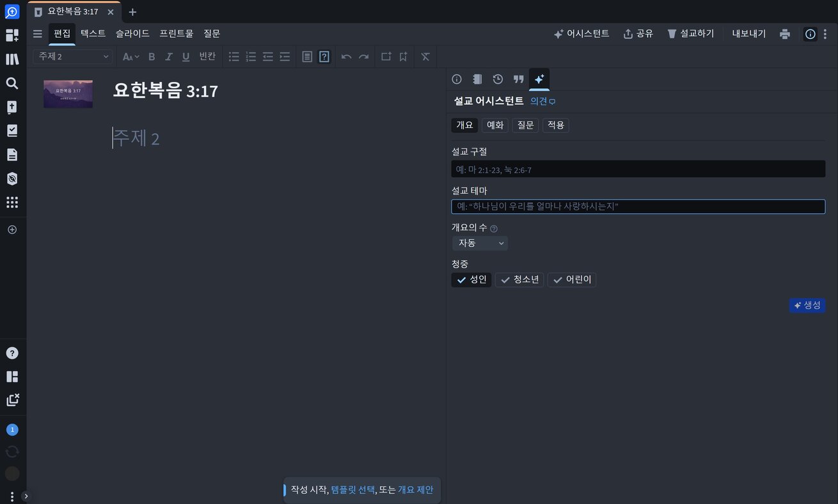The image size is (838, 504).
Task: Open the Library icon in left sidebar
Action: click(12, 59)
